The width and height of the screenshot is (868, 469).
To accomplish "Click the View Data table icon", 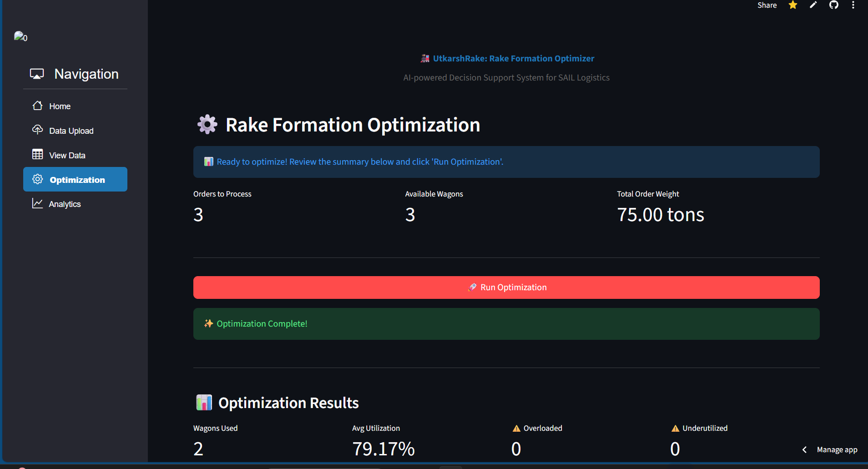I will (38, 155).
